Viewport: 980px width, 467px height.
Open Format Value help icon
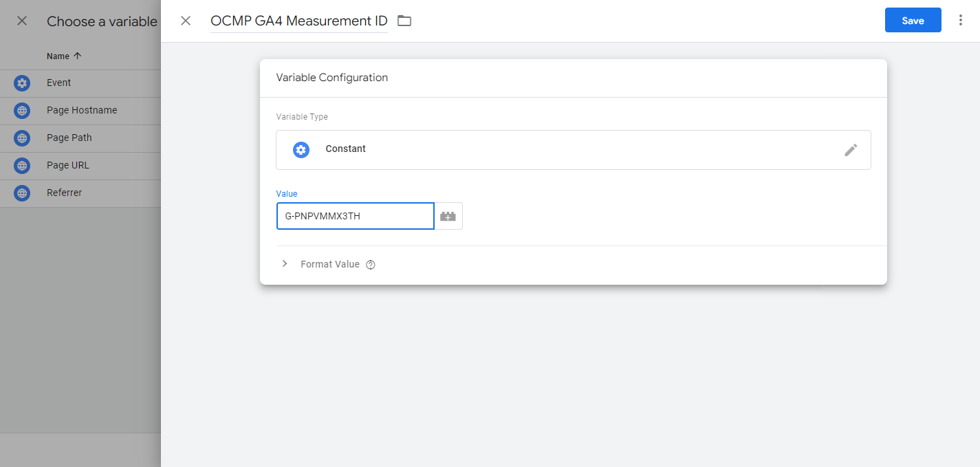coord(371,265)
